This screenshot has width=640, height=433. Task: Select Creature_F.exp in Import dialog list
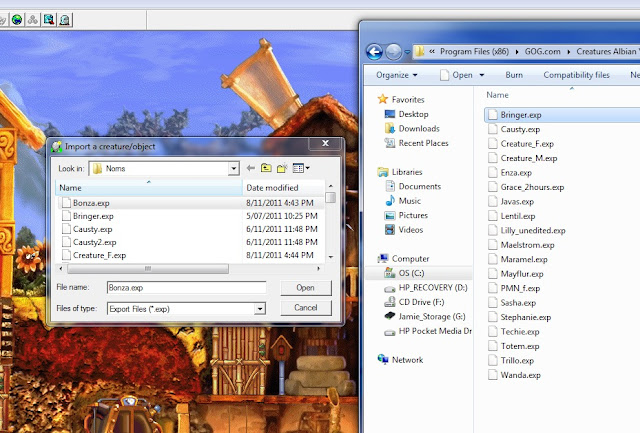191,255
